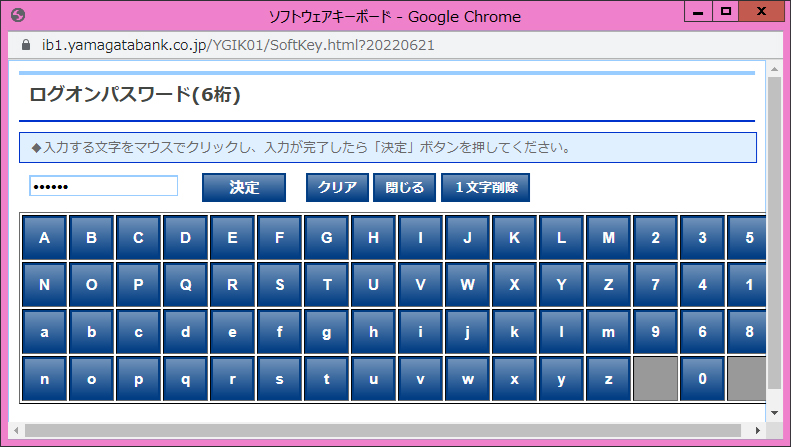The height and width of the screenshot is (447, 791).
Task: Click the lowercase d key
Action: tap(186, 331)
